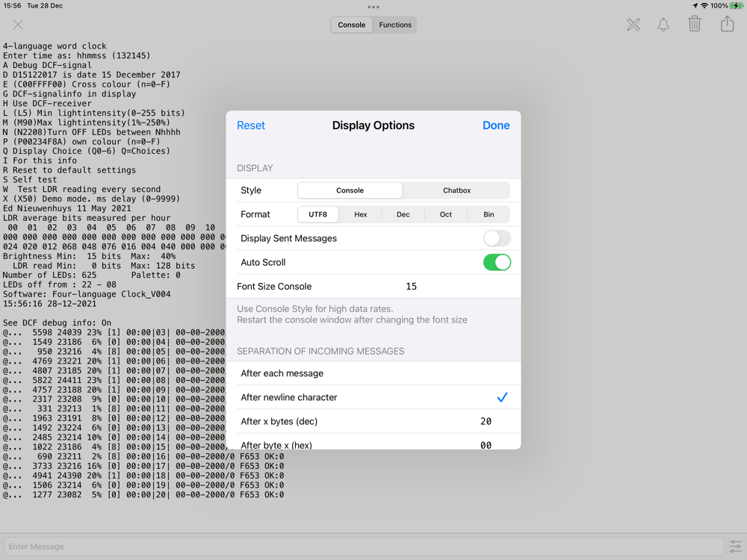Tap the 'S Self test' console line
Image resolution: width=747 pixels, height=560 pixels.
pos(30,179)
